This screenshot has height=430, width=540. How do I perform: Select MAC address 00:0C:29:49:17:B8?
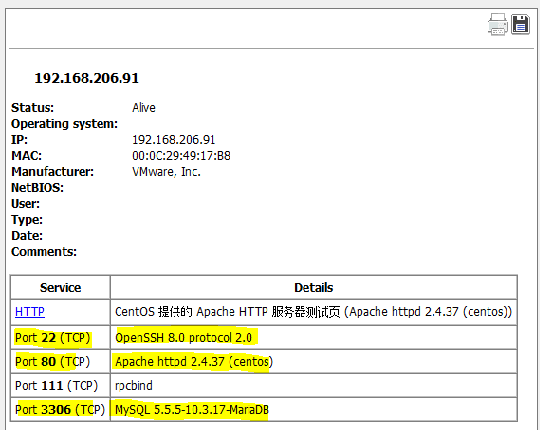point(181,156)
